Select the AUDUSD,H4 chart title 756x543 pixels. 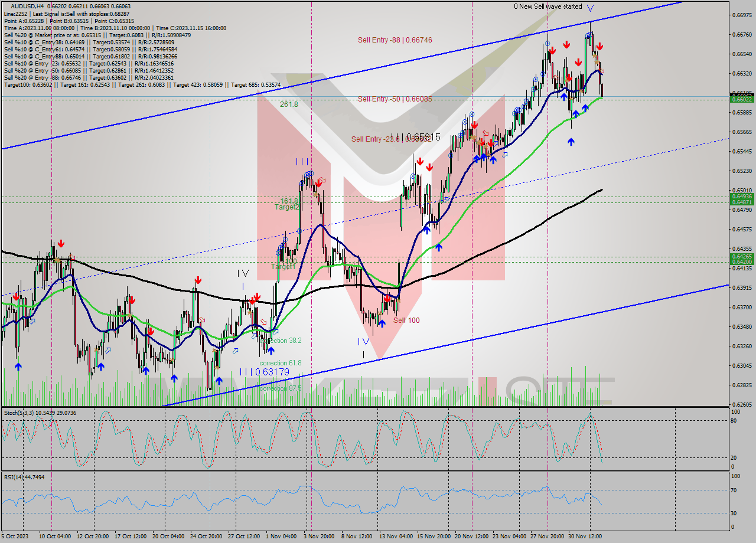pyautogui.click(x=27, y=6)
